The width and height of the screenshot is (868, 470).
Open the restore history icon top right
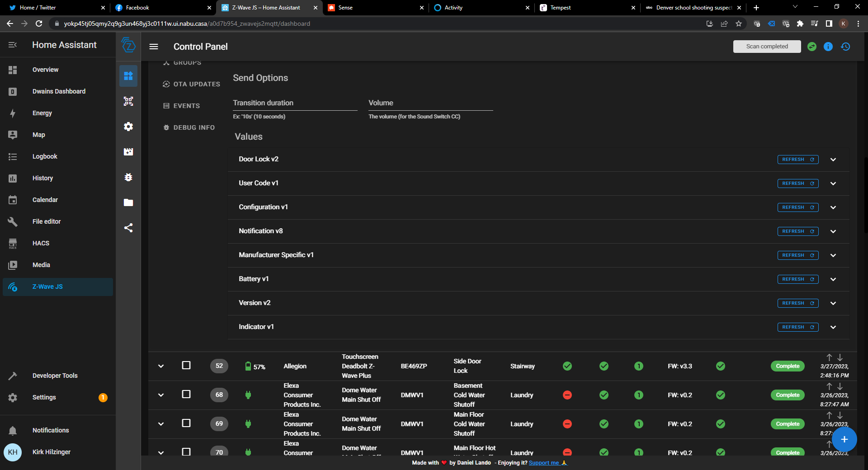[846, 47]
